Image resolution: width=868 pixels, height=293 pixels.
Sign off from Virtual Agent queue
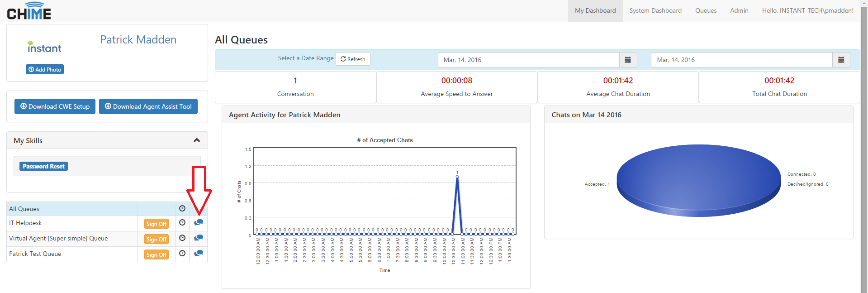coord(157,240)
